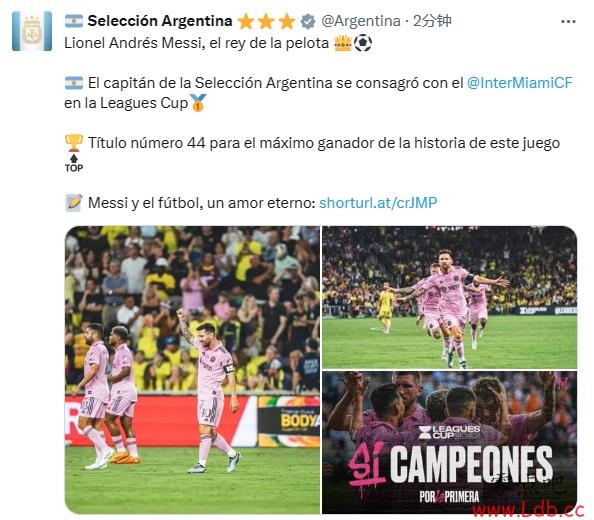The width and height of the screenshot is (594, 520).
Task: Click the blue verified badge icon
Action: pyautogui.click(x=308, y=21)
